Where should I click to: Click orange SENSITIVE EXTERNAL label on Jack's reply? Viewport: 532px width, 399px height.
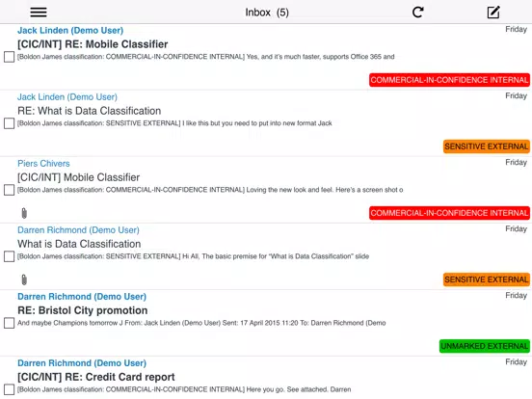(487, 146)
